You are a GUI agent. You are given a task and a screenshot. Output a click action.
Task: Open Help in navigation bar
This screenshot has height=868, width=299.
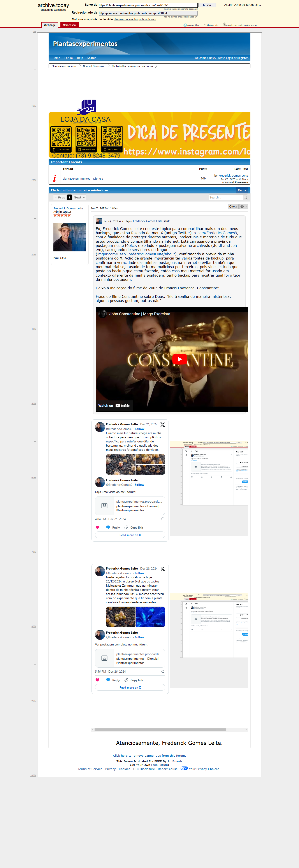coord(80,58)
